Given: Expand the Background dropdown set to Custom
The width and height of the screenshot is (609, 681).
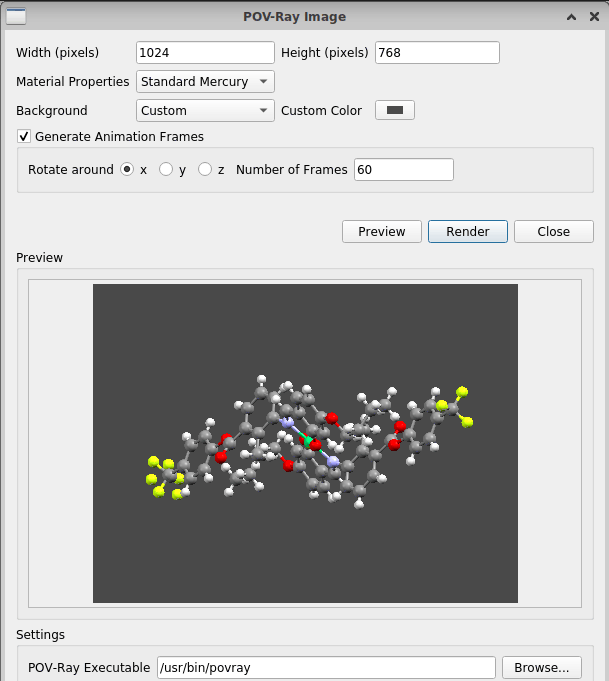Looking at the screenshot, I should pos(205,111).
